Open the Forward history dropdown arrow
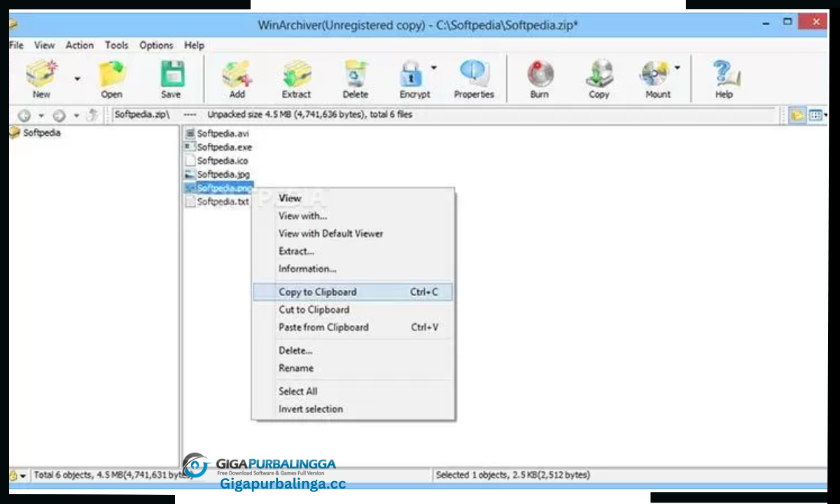Viewport: 840px width, 504px height. click(76, 115)
